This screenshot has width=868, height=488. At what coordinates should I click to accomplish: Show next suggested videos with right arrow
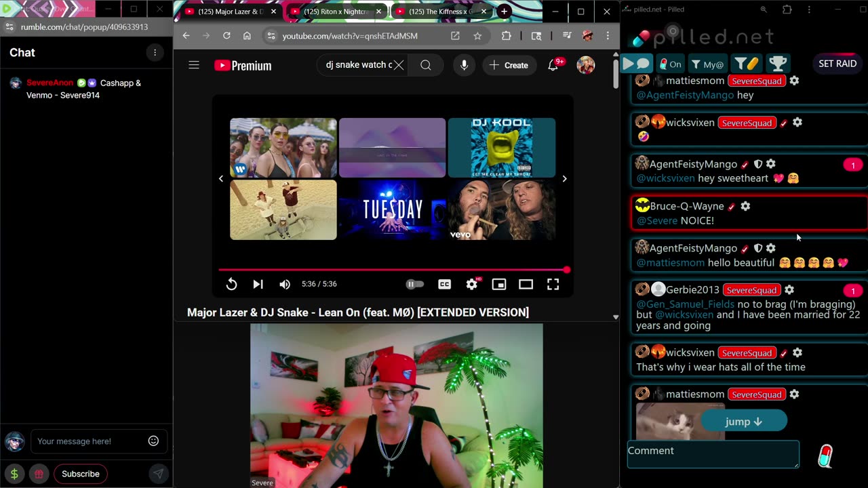pyautogui.click(x=564, y=179)
